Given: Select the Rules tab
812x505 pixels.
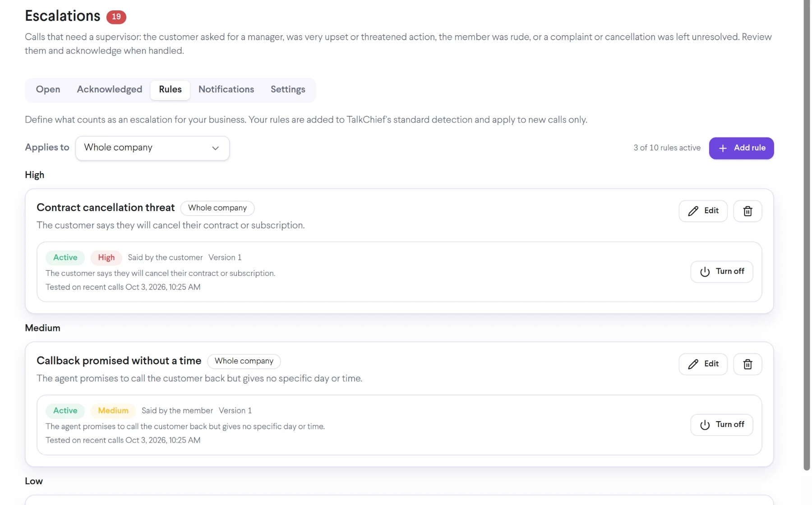Looking at the screenshot, I should click(x=170, y=90).
